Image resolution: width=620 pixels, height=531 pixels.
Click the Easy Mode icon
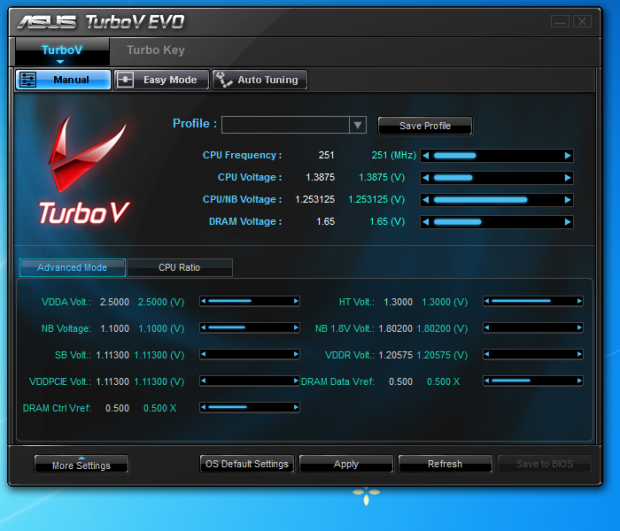(x=126, y=80)
